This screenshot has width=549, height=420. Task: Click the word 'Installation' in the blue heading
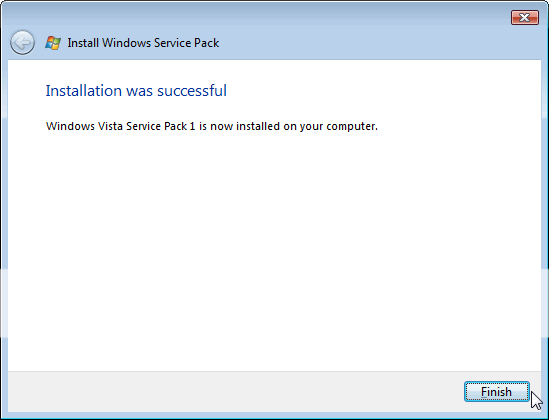tap(84, 91)
